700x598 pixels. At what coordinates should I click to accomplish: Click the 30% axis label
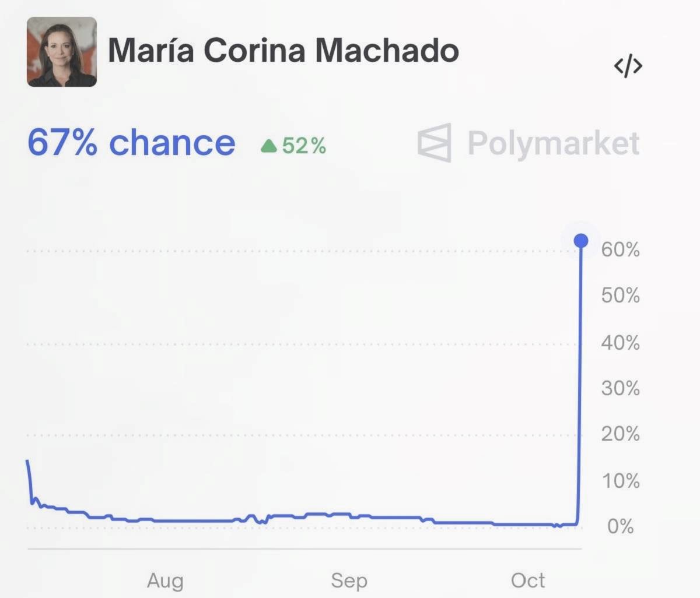pyautogui.click(x=620, y=388)
